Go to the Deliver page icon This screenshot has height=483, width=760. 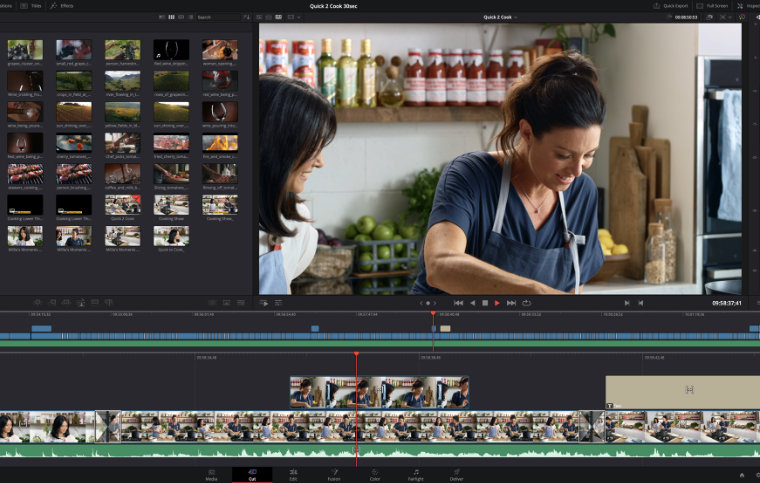456,473
